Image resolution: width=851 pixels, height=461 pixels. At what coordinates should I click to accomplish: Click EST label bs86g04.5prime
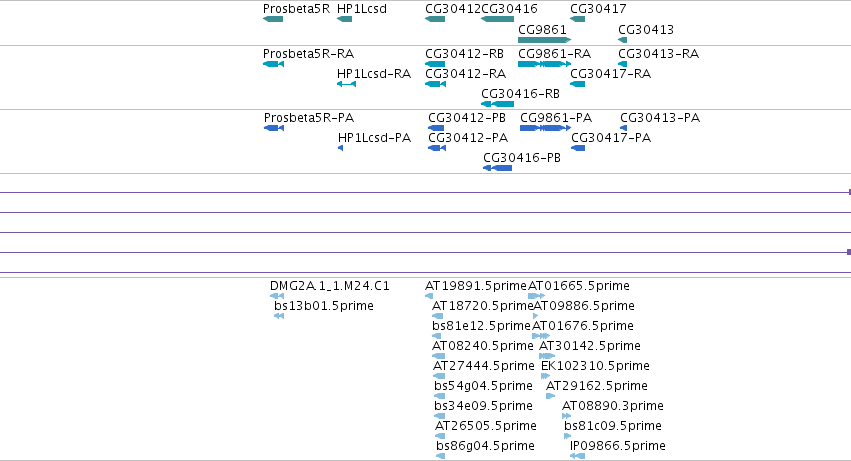click(486, 447)
